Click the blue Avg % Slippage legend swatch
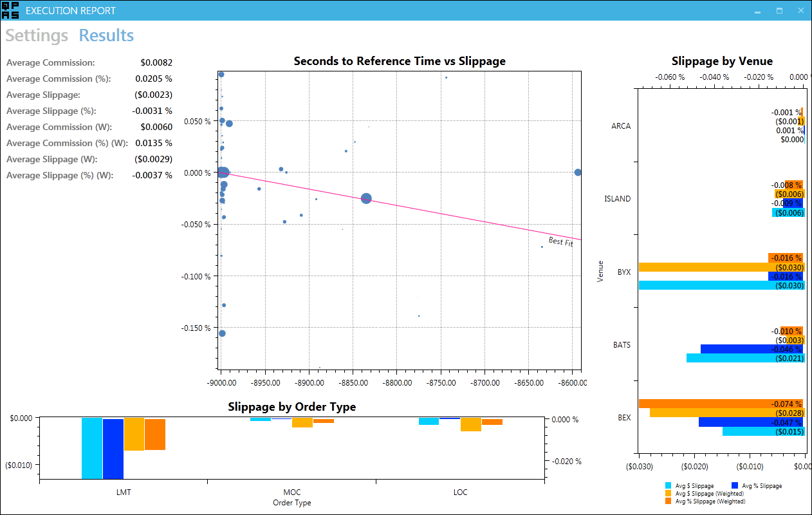The height and width of the screenshot is (515, 812). [735, 485]
